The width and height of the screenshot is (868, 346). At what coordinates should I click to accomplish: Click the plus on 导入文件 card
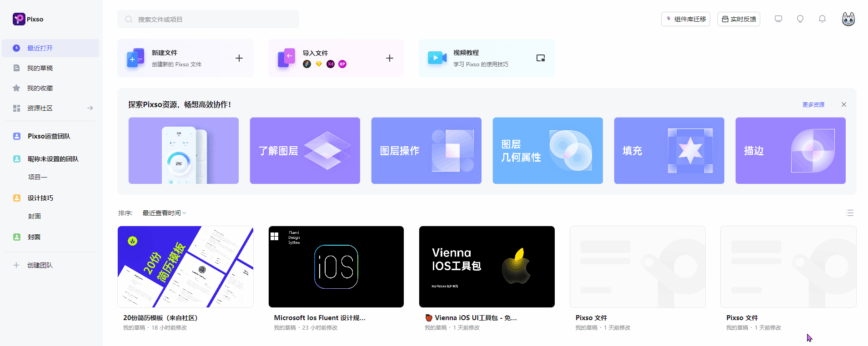390,58
